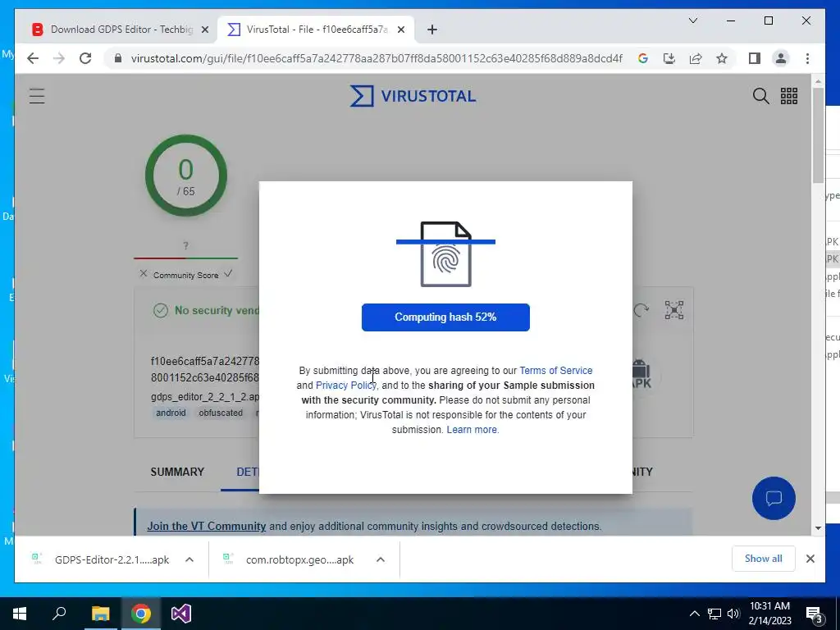
Task: Open the Privacy Policy link
Action: 346,386
